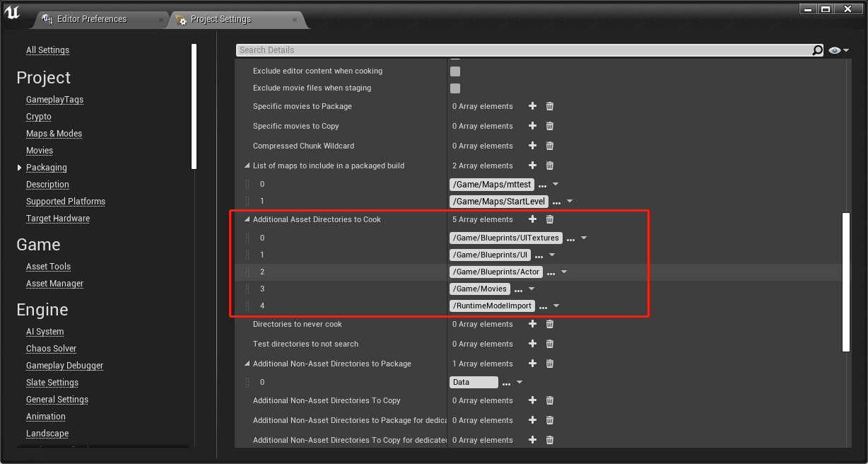
Task: Toggle Exclude movie files when staging
Action: (x=455, y=88)
